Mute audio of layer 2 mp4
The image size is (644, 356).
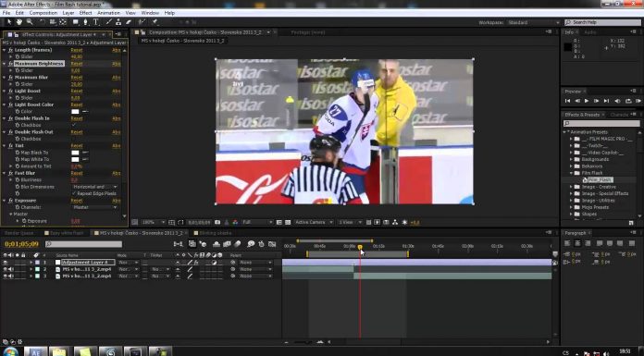[x=11, y=269]
